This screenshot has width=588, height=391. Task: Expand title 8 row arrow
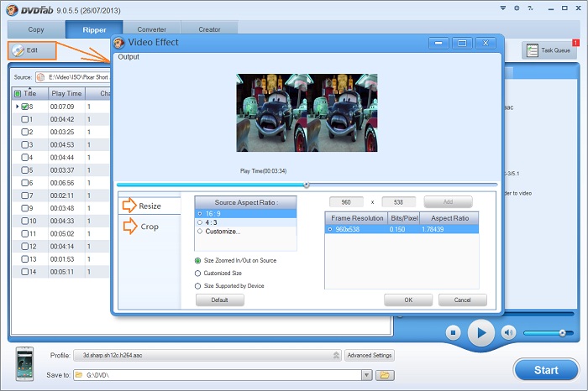point(17,107)
